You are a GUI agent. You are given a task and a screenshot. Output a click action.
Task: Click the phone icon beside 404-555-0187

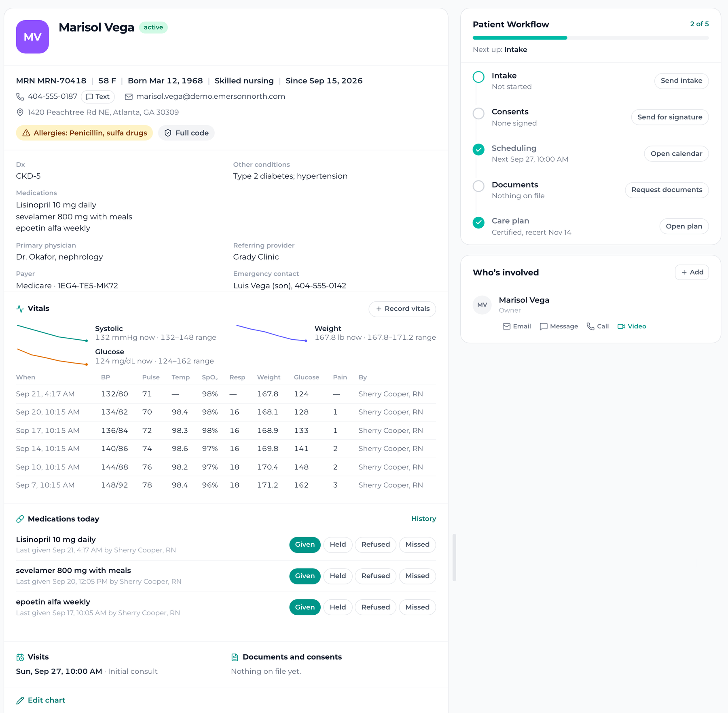[20, 97]
